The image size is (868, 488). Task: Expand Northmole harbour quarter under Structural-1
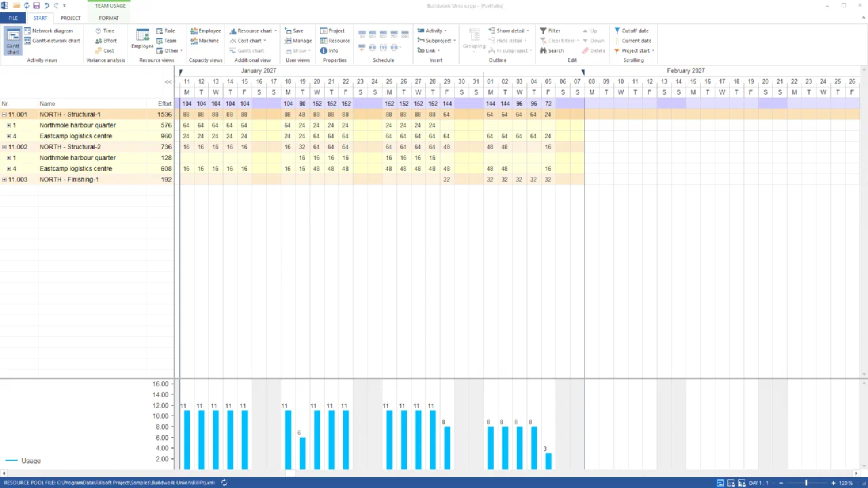[x=9, y=125]
